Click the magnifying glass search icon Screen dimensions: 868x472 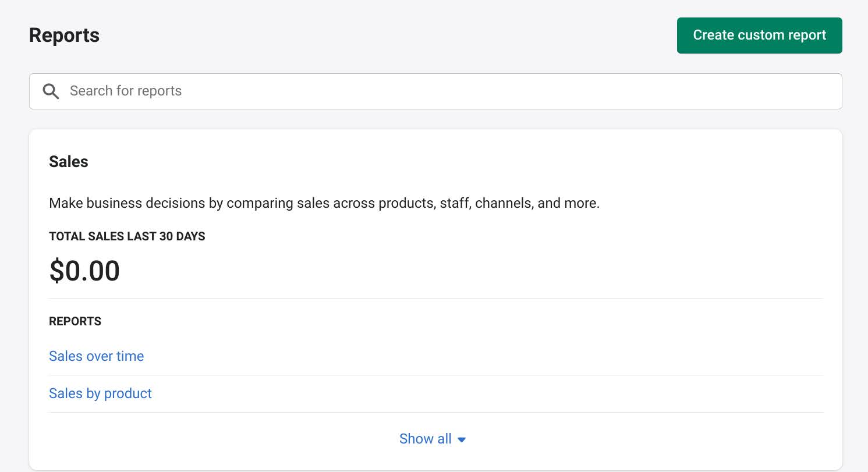51,91
